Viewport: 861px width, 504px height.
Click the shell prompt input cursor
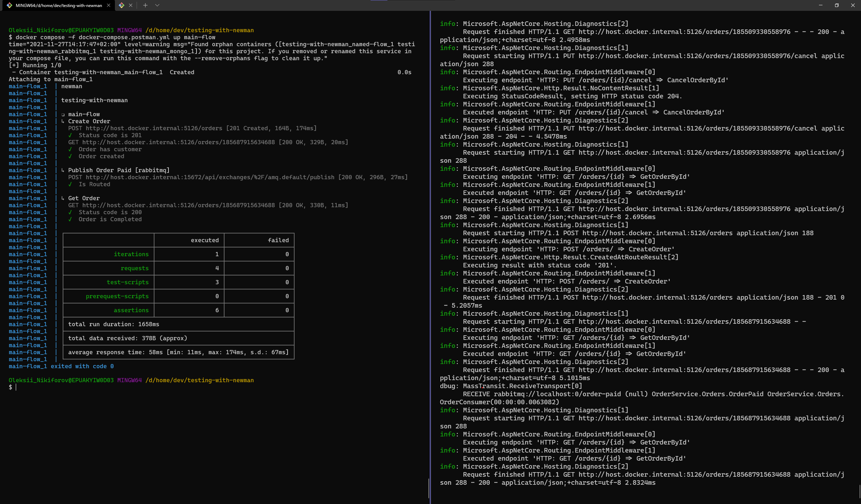pyautogui.click(x=16, y=387)
